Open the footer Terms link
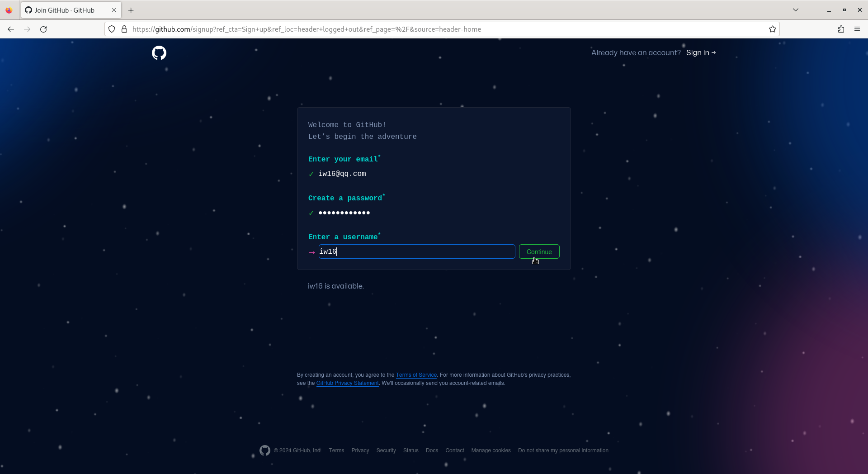 tap(336, 450)
